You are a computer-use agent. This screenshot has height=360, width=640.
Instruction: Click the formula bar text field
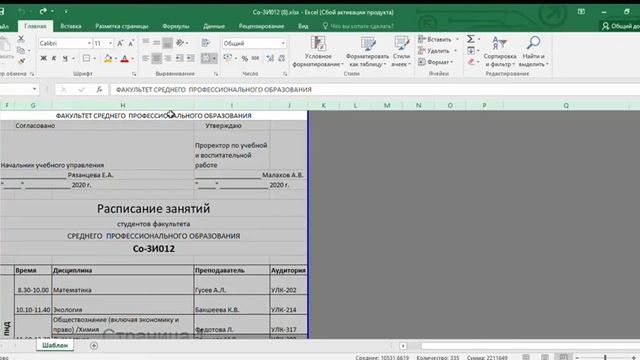point(375,89)
